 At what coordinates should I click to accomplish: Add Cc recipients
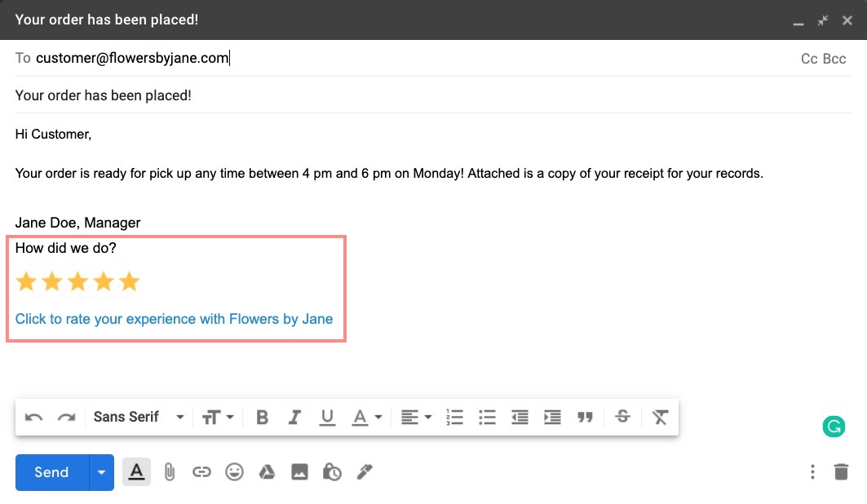click(809, 59)
